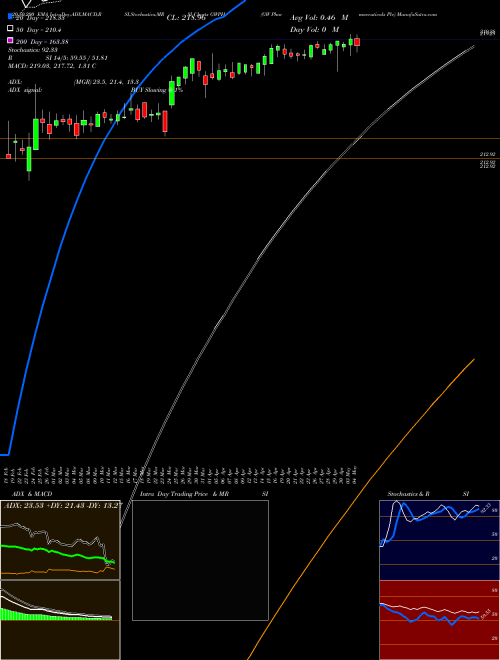This screenshot has width=500, height=660.
Task: Open the MACD histogram sub-chart
Action: [x=60, y=620]
